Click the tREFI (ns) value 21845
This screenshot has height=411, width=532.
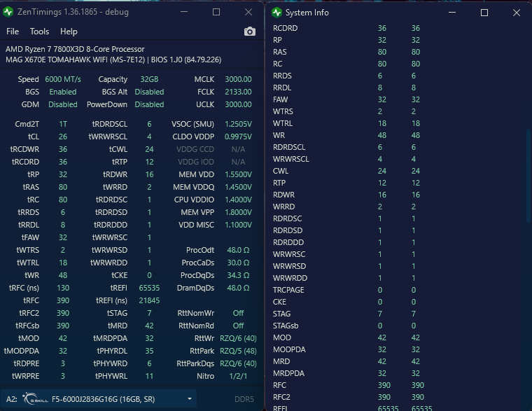click(149, 300)
